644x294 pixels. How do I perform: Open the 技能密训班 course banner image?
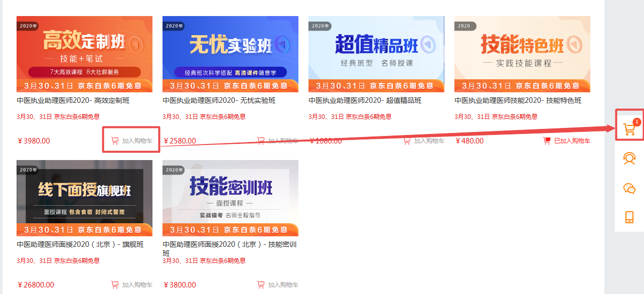click(230, 198)
